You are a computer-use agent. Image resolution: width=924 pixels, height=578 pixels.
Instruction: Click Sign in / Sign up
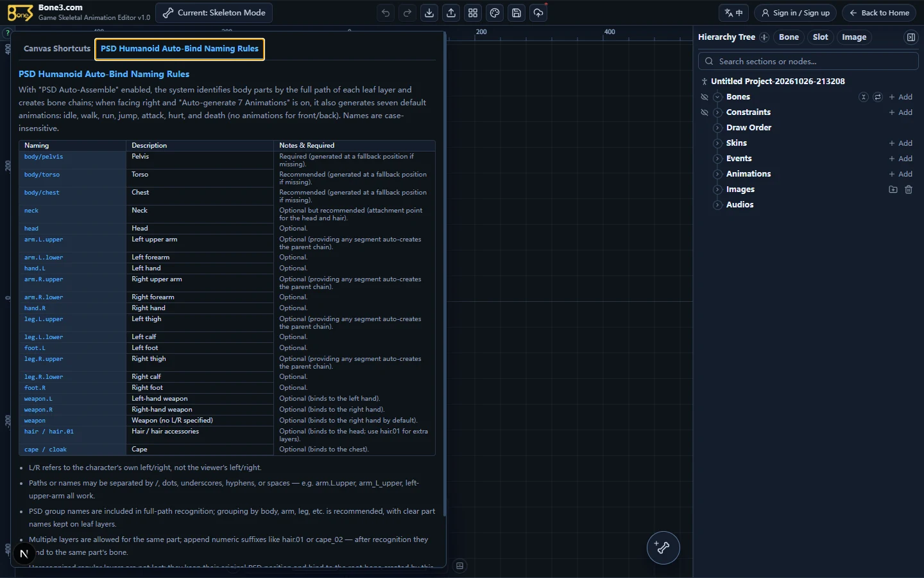coord(795,13)
